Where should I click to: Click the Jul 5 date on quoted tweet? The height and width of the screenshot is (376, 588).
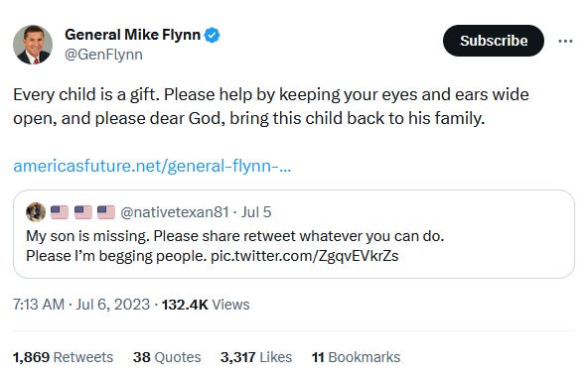click(256, 212)
